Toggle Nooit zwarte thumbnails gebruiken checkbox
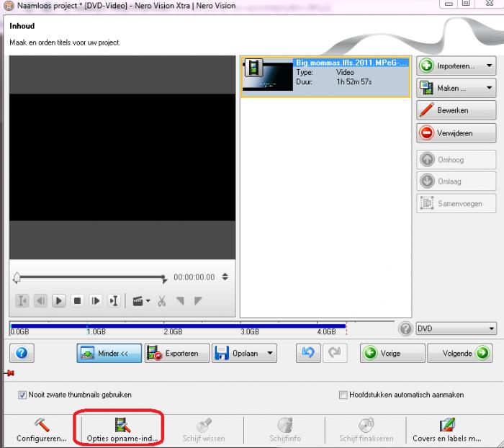Viewport: 504px width, 448px height. click(22, 395)
